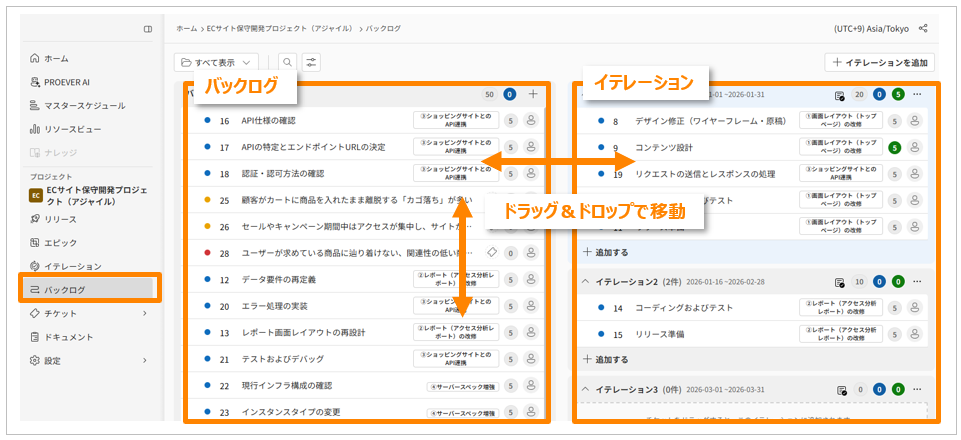Expand the 設定 sidebar submenu
Screen dimensions: 961x440
coord(146,360)
